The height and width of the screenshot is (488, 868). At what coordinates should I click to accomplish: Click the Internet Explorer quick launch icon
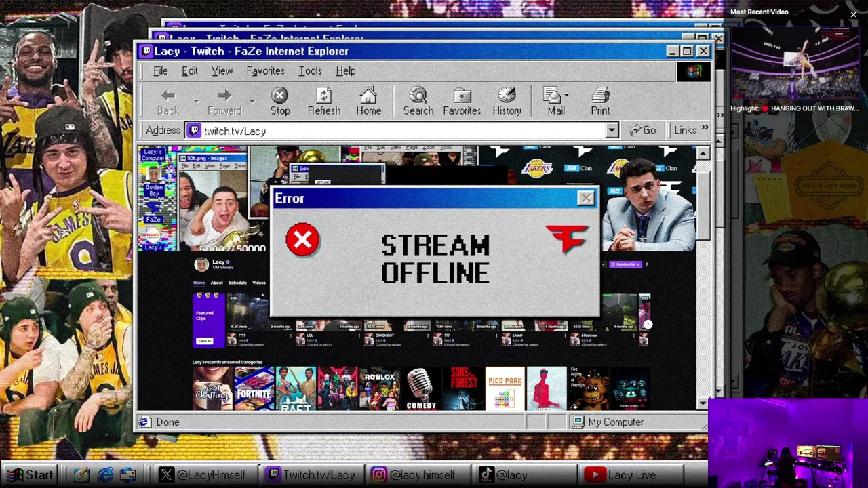click(x=105, y=475)
